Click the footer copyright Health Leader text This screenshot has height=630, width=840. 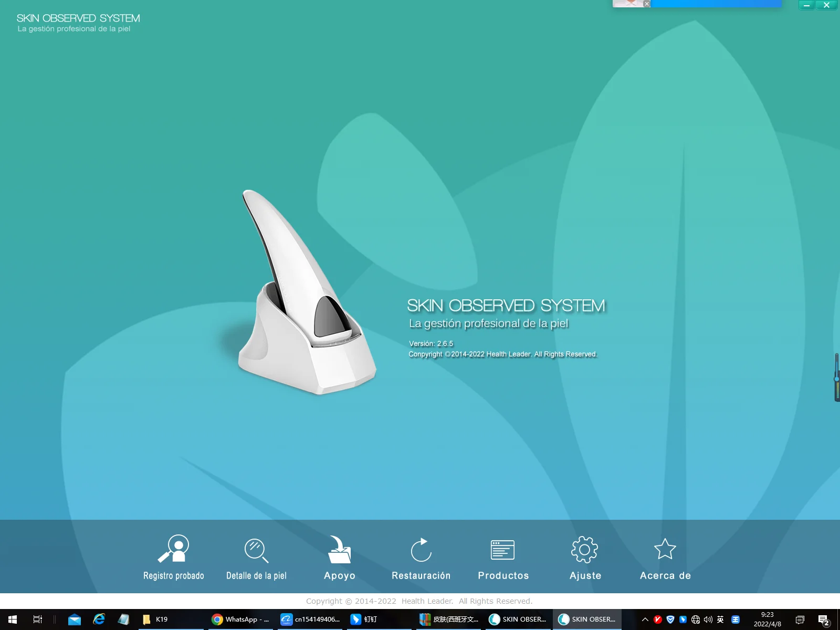[419, 601]
